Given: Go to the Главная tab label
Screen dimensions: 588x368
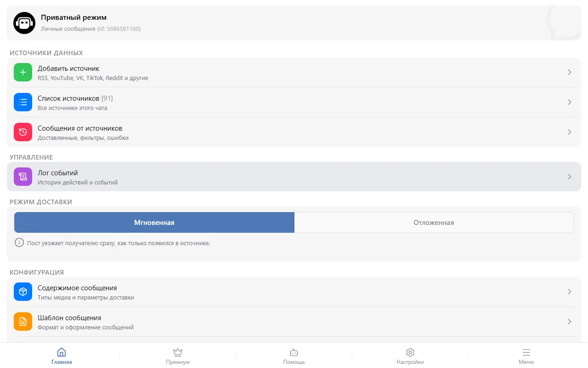Looking at the screenshot, I should click(62, 362).
